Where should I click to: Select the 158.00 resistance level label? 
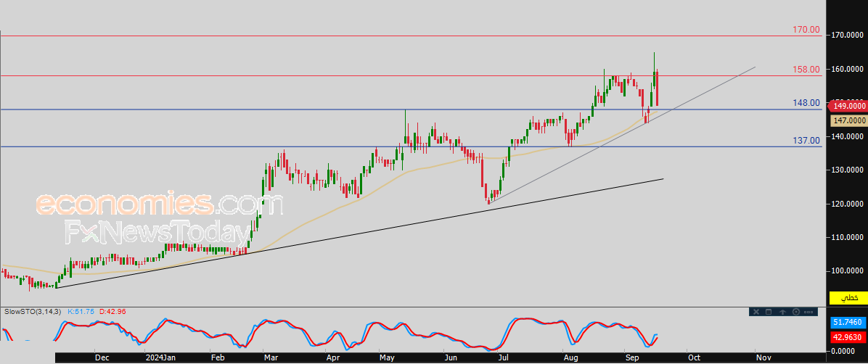(806, 69)
